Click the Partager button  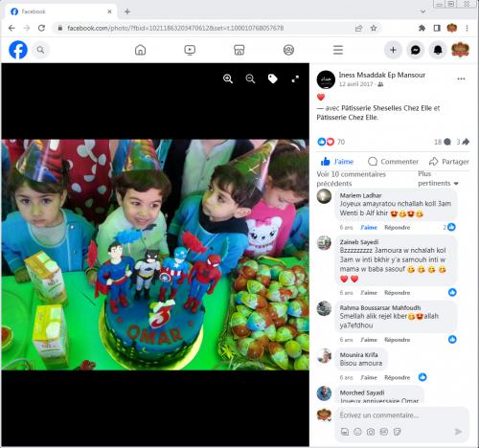click(x=449, y=162)
